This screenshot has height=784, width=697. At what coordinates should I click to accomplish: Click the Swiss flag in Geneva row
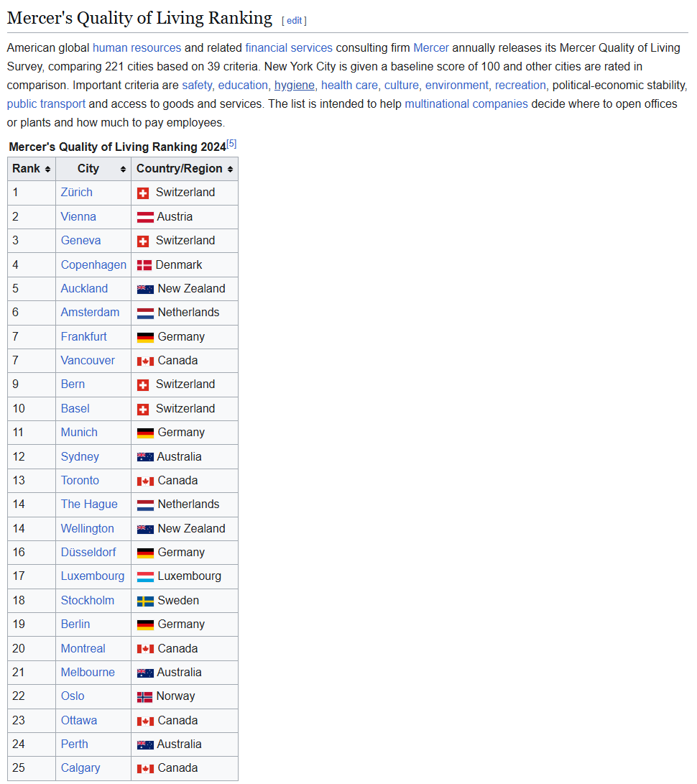point(143,241)
